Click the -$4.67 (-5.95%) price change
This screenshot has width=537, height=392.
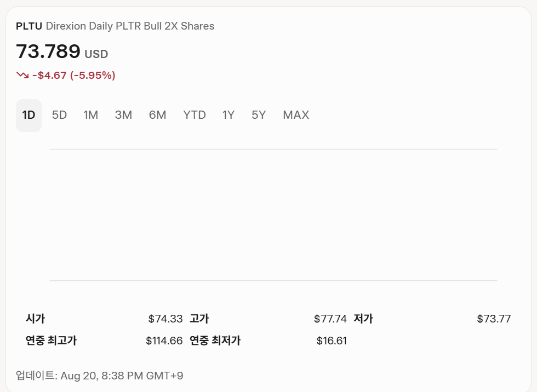pos(73,75)
